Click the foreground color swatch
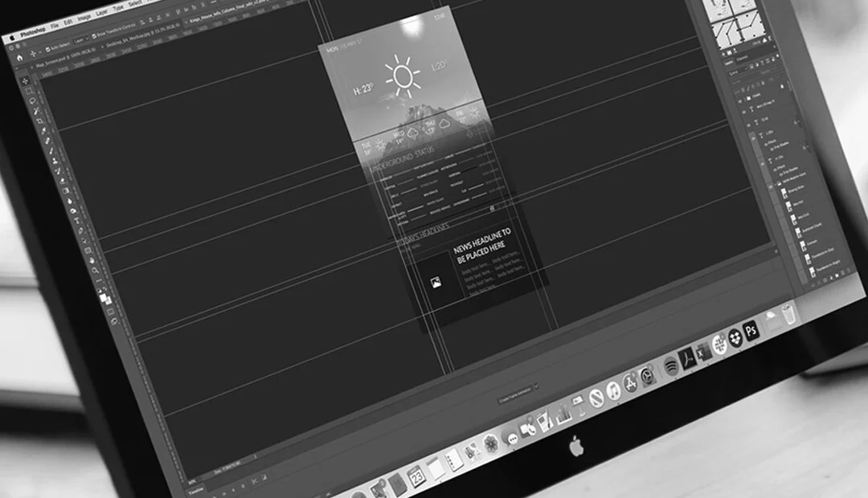868x498 pixels. [x=103, y=297]
